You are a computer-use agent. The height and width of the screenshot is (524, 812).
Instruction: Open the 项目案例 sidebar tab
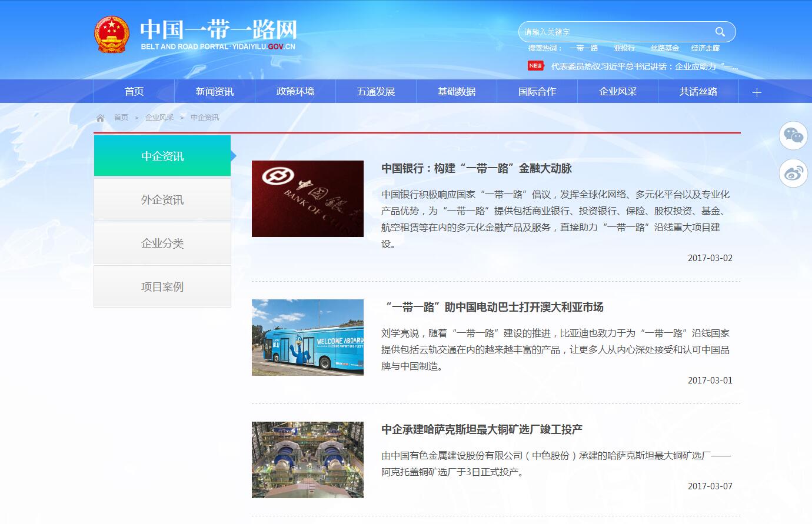(162, 287)
